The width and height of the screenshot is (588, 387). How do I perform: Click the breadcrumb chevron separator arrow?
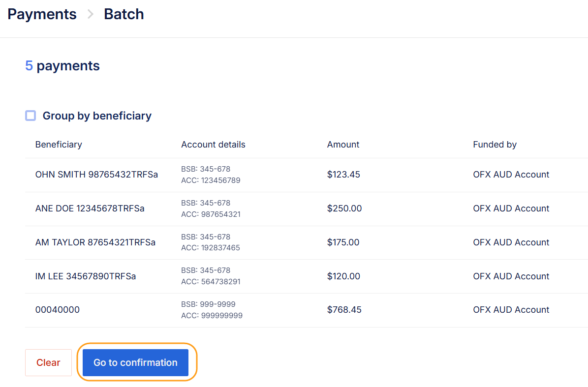pyautogui.click(x=90, y=14)
